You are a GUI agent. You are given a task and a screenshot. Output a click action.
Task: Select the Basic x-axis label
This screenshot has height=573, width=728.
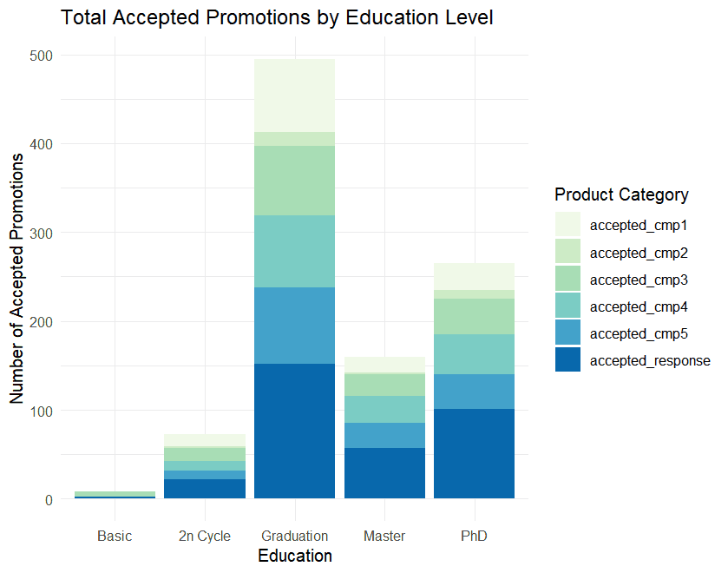[x=115, y=536]
